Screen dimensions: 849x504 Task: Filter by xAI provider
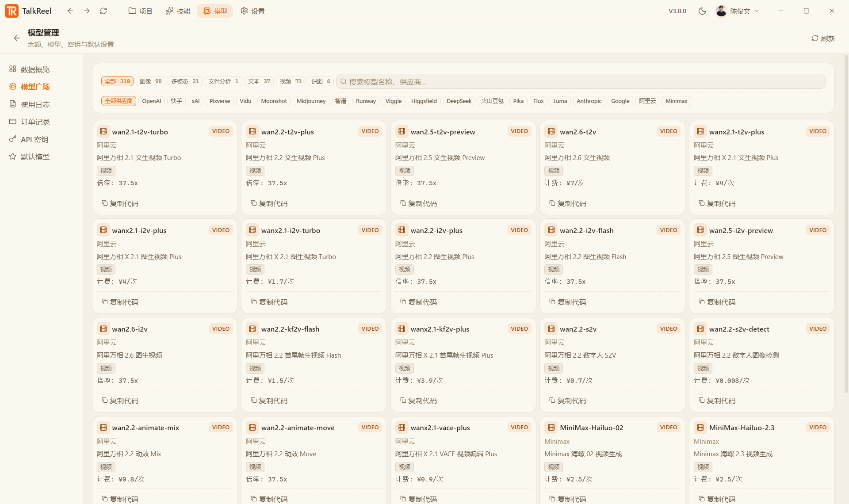pos(195,101)
